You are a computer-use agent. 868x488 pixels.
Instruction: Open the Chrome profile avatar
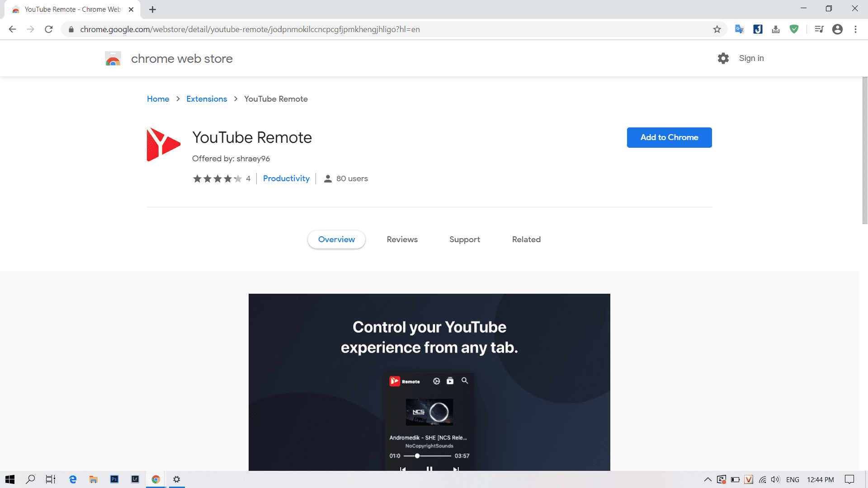click(x=837, y=29)
